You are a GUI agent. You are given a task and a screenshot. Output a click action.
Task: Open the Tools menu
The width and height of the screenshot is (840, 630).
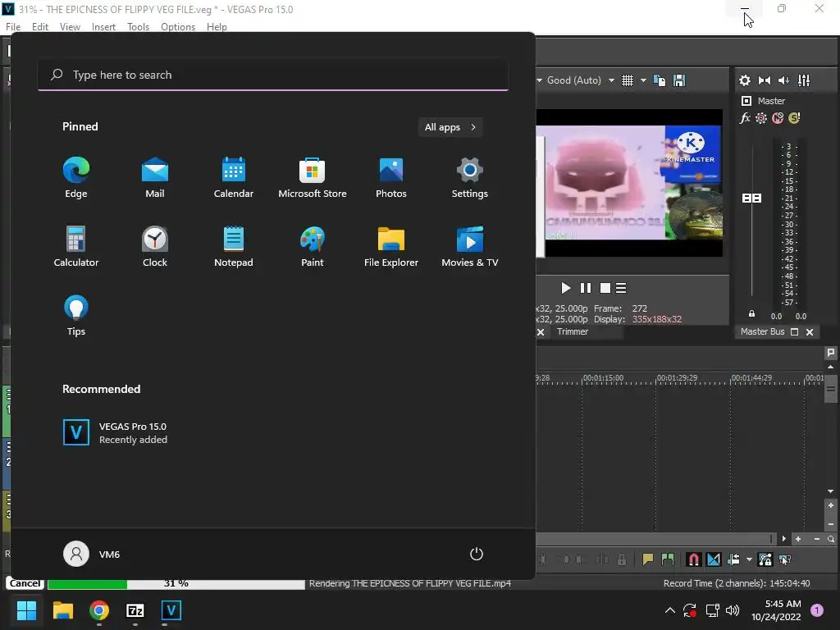pos(138,27)
